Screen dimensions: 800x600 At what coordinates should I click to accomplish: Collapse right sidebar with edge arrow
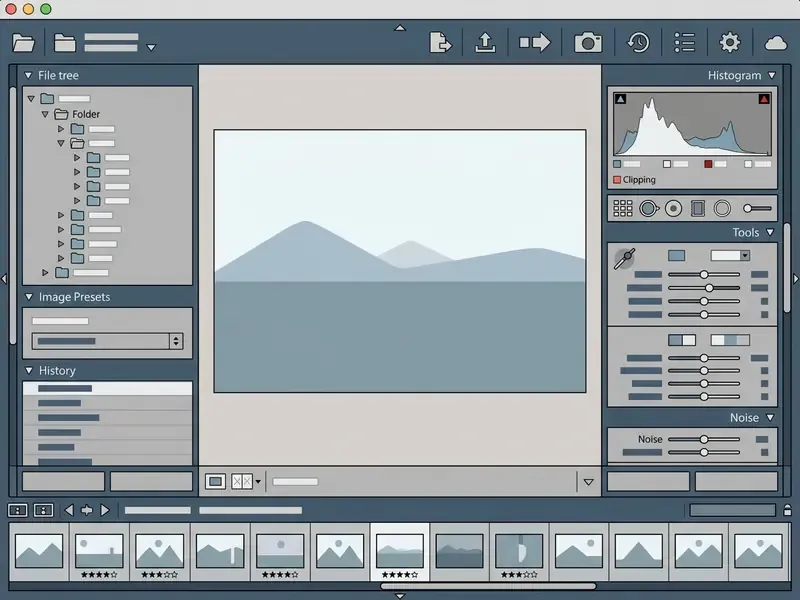point(796,279)
